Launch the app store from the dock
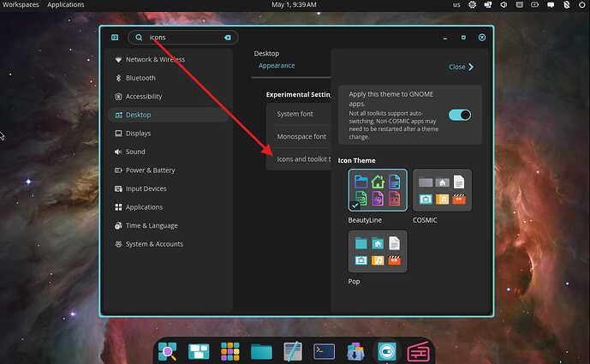 click(355, 351)
